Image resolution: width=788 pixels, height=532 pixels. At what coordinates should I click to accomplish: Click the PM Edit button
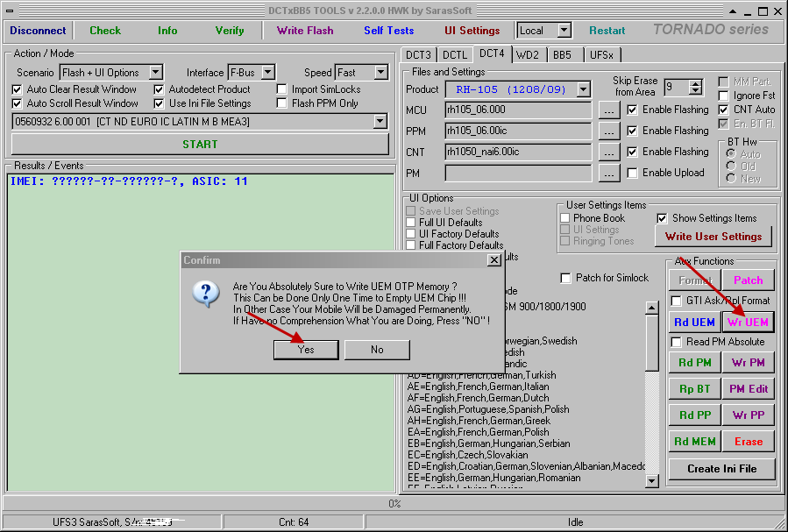coord(748,389)
